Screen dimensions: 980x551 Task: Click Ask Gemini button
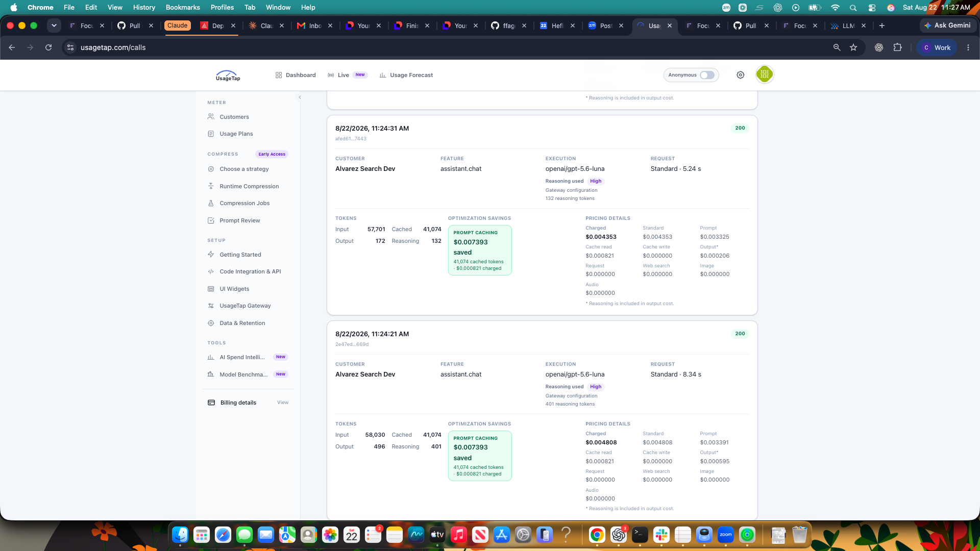click(x=948, y=26)
